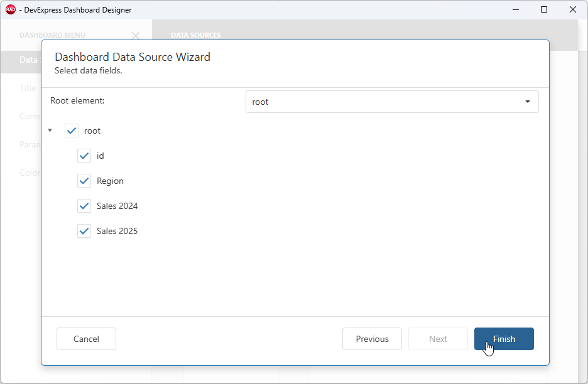Cancel the Data Source Wizard
Screen dimensions: 588x384
tap(86, 338)
